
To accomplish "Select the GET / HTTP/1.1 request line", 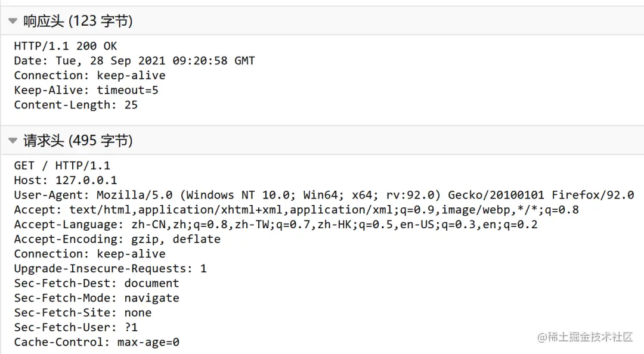I will [62, 166].
